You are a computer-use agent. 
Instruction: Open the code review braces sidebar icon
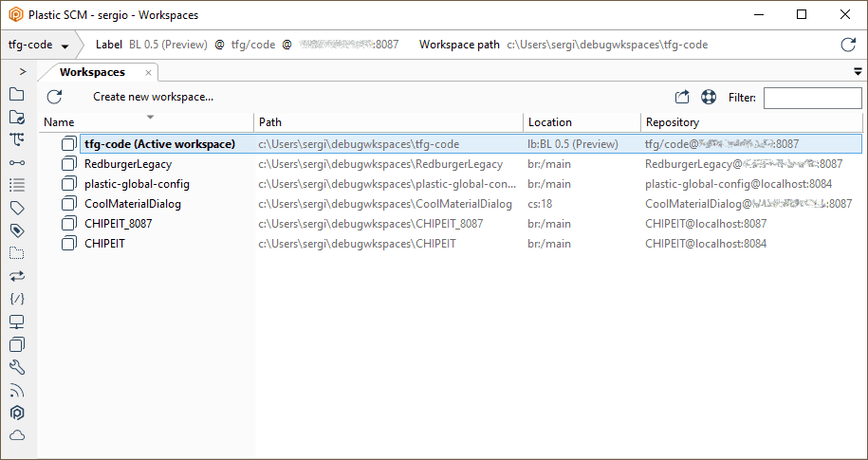17,299
